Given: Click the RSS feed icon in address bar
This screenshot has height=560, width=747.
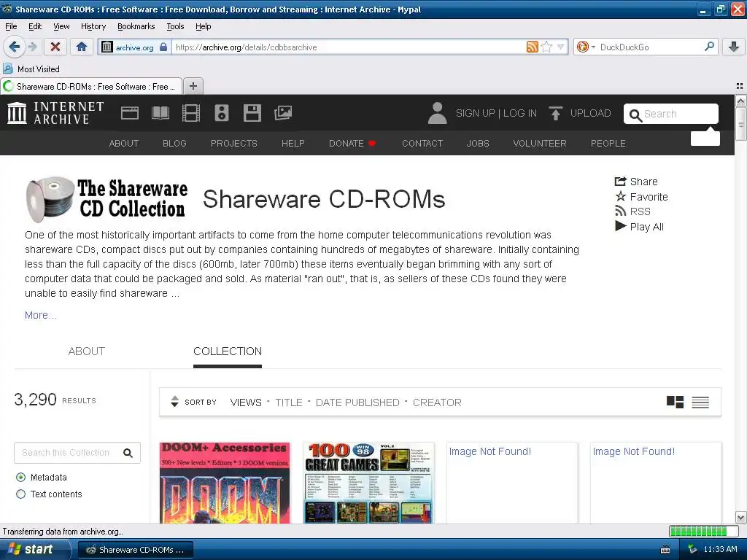Looking at the screenshot, I should pyautogui.click(x=532, y=47).
